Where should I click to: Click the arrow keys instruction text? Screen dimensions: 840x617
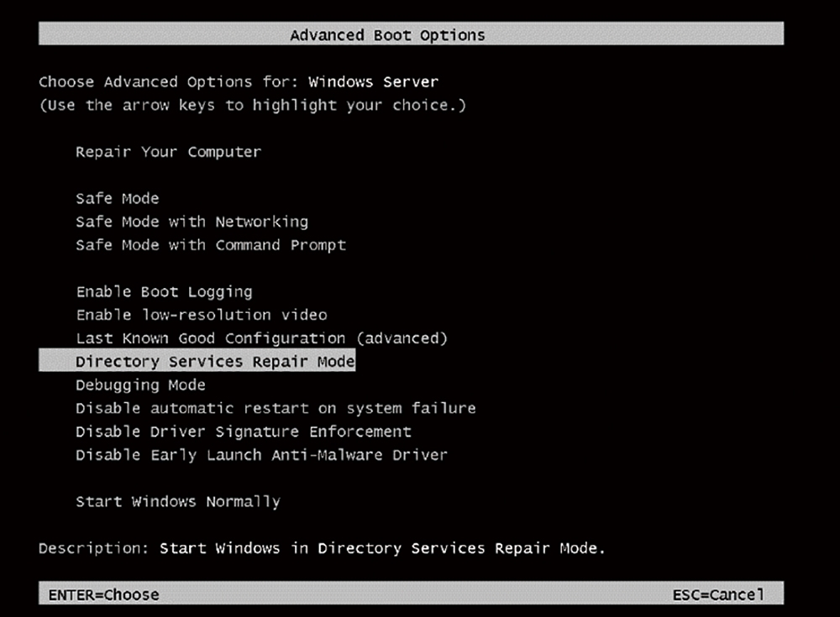click(252, 106)
